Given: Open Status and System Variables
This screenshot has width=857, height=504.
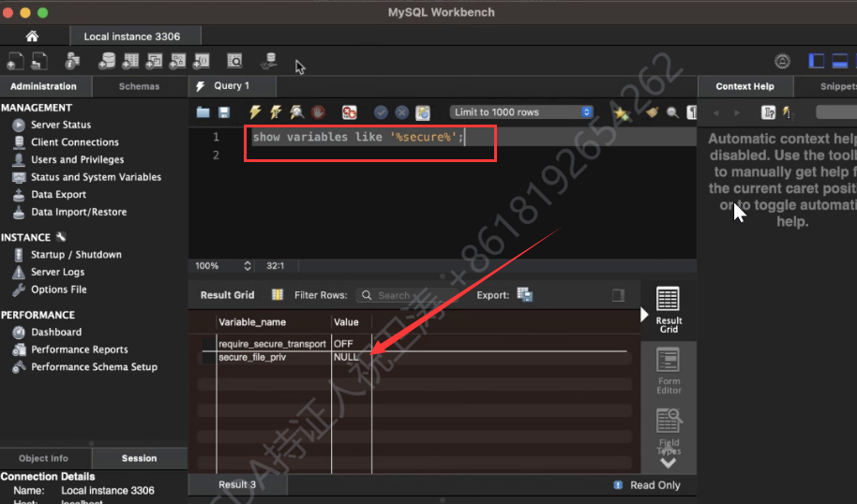Looking at the screenshot, I should point(97,177).
